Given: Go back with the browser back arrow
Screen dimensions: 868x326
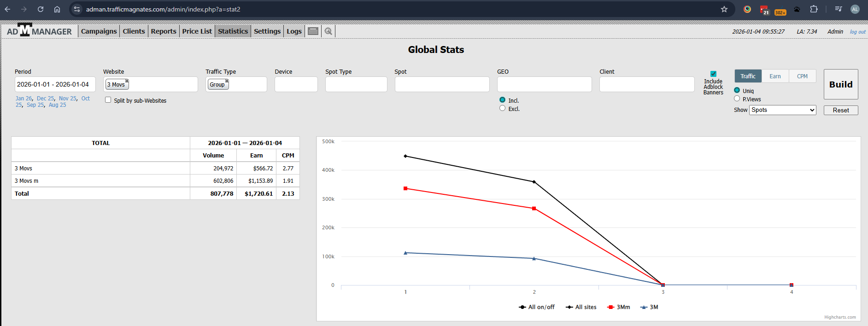Looking at the screenshot, I should click(x=8, y=9).
